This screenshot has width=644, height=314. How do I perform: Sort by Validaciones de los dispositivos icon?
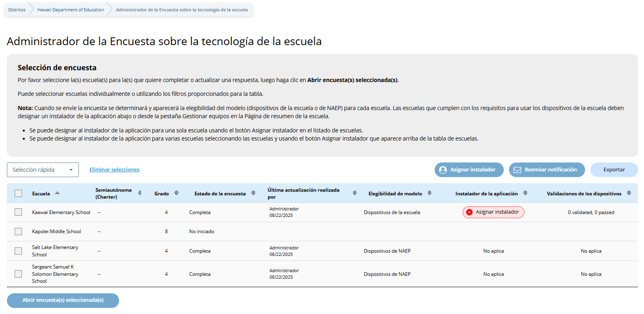point(629,193)
